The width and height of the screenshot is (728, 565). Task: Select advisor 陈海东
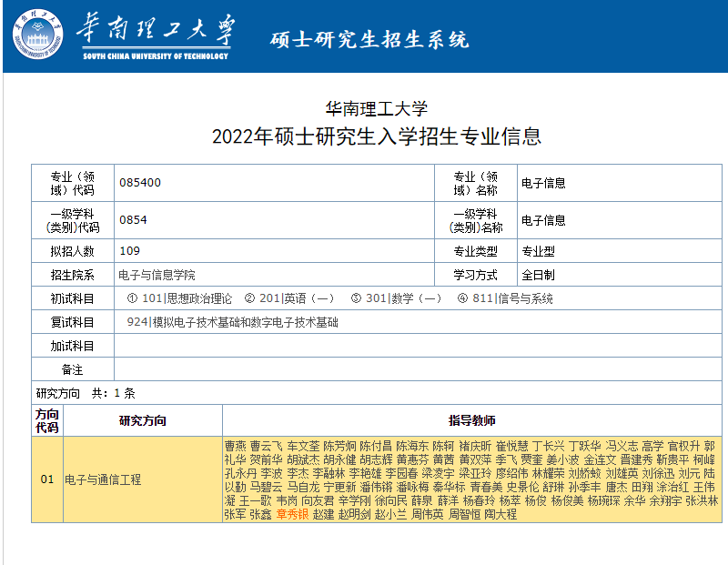tap(412, 446)
